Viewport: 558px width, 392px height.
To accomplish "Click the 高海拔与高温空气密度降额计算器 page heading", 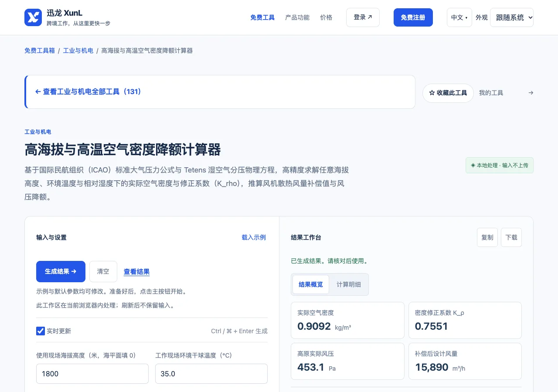I will (122, 150).
